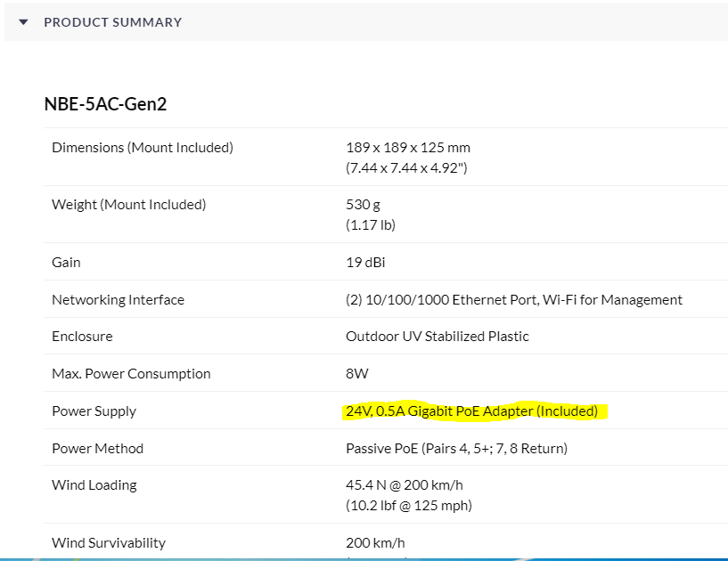Viewport: 728px width, 561px height.
Task: Select Outdoor UV Stabilized Plastic value
Action: (438, 337)
